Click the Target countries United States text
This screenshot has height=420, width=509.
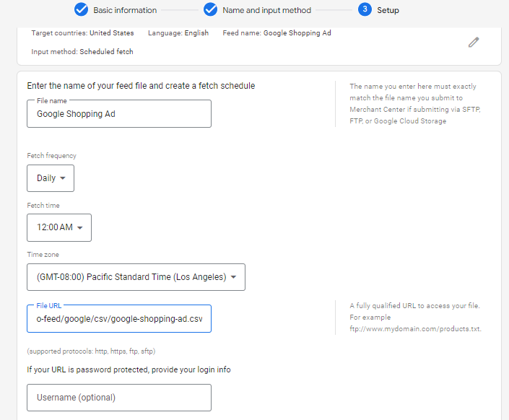pyautogui.click(x=82, y=33)
